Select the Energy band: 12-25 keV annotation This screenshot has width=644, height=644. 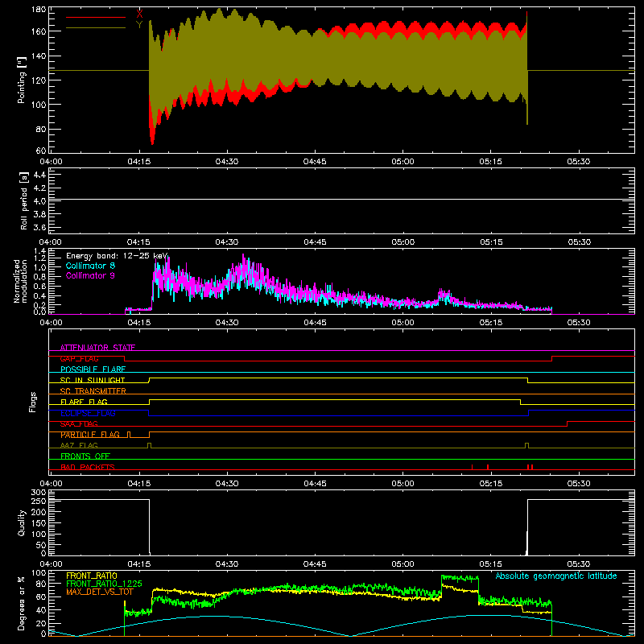117,256
